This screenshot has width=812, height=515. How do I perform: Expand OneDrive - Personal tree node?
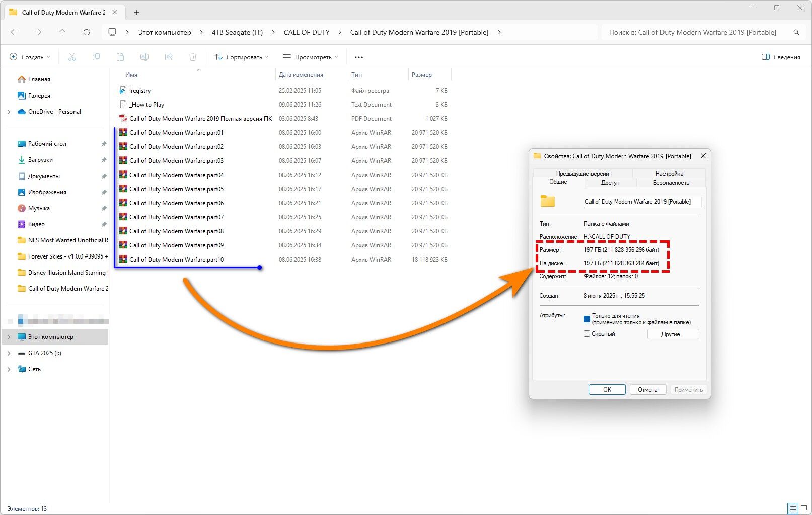[9, 112]
